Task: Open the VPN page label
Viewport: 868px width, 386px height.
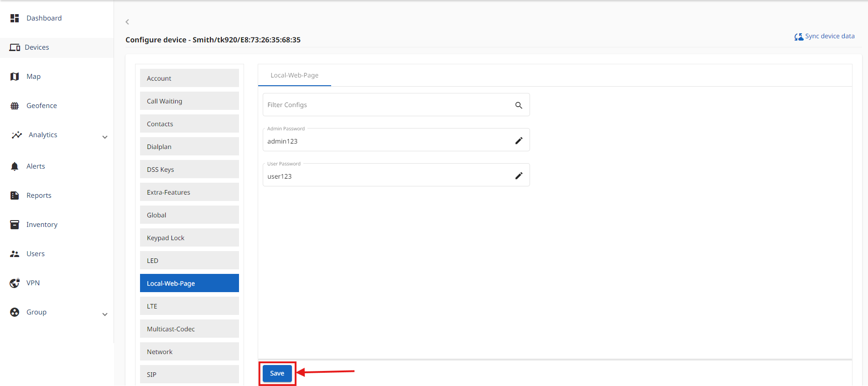Action: click(x=33, y=283)
